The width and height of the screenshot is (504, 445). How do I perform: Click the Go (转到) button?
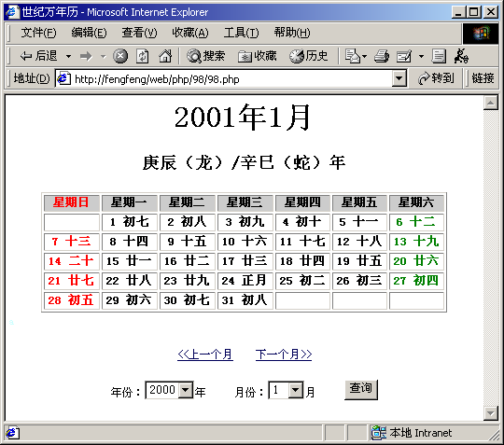[x=436, y=78]
